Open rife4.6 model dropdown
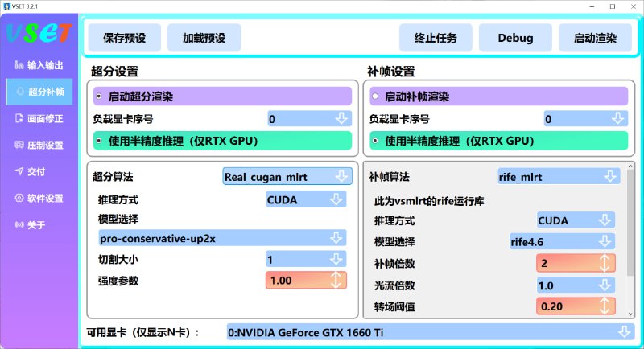This screenshot has width=644, height=349. (x=562, y=241)
